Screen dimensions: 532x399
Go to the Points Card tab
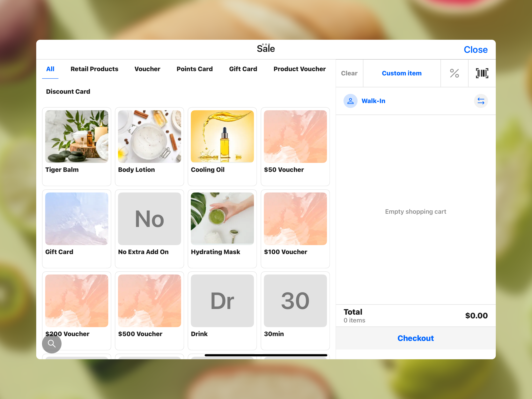click(x=195, y=69)
